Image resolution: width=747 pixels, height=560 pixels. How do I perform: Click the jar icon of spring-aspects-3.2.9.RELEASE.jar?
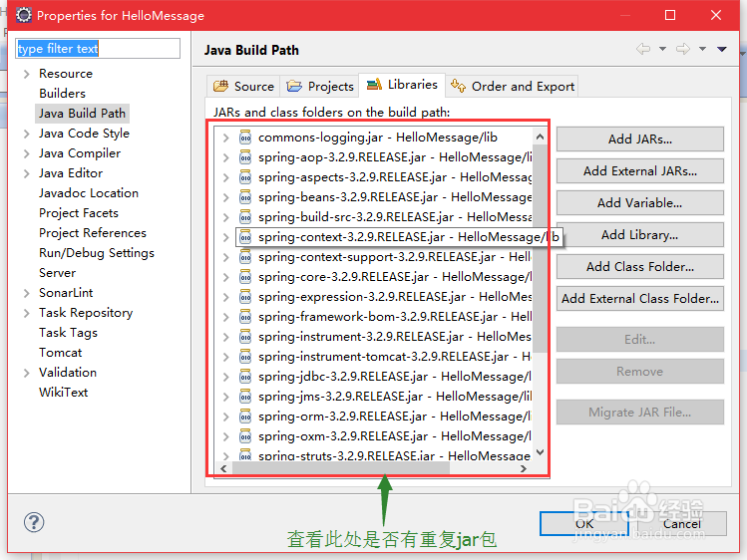(x=245, y=177)
